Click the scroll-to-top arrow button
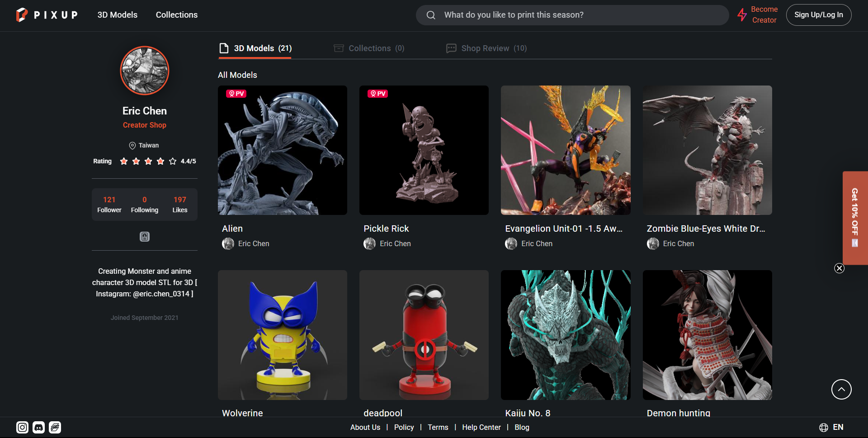 click(x=841, y=389)
